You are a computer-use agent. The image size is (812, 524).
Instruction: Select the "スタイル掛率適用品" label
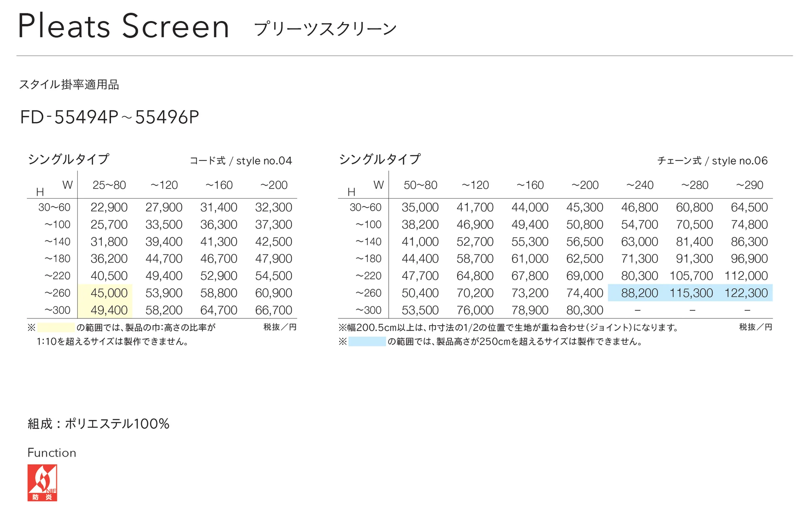[69, 84]
